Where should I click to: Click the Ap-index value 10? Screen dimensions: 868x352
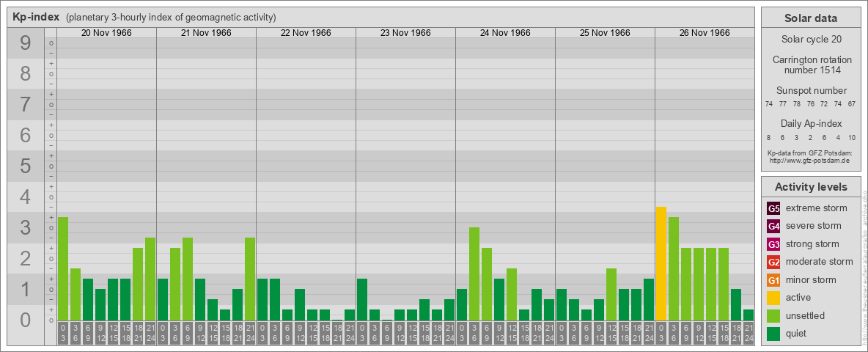[852, 138]
